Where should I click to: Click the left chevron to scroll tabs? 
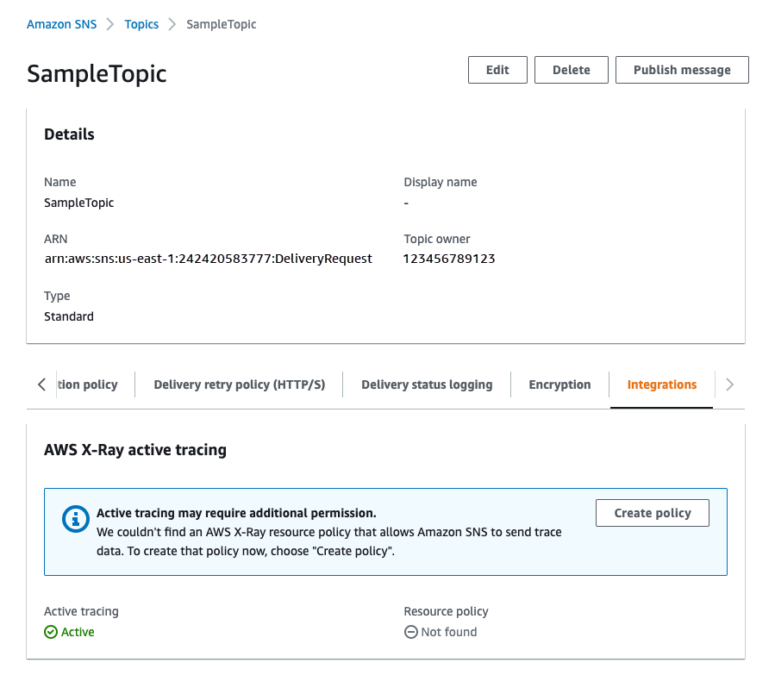click(x=41, y=384)
